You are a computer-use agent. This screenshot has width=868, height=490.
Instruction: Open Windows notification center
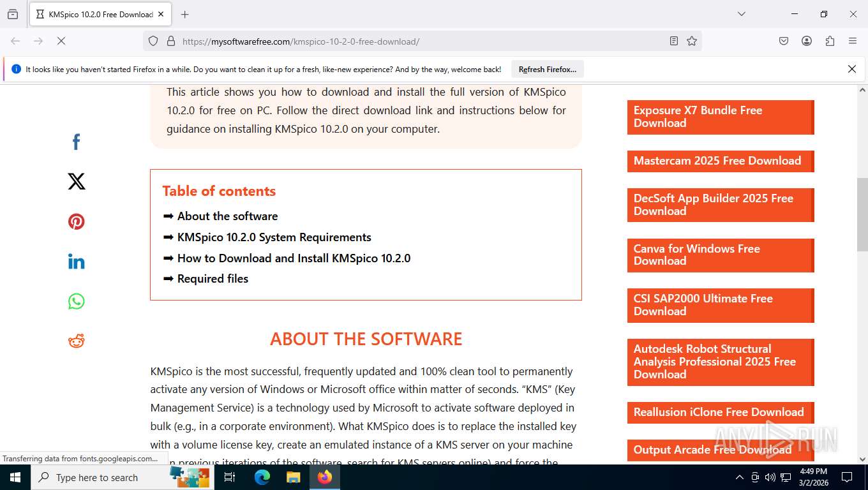point(847,477)
